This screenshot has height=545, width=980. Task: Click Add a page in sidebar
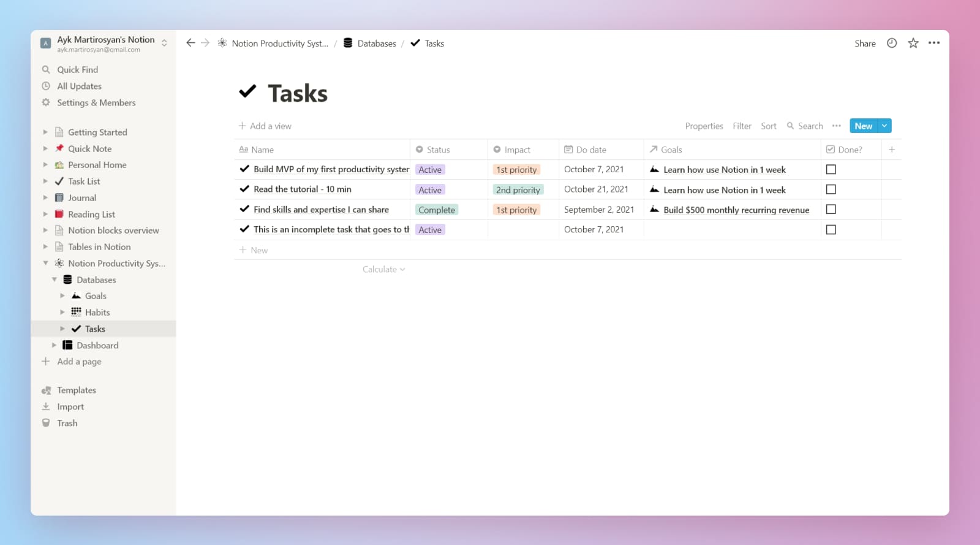[71, 361]
